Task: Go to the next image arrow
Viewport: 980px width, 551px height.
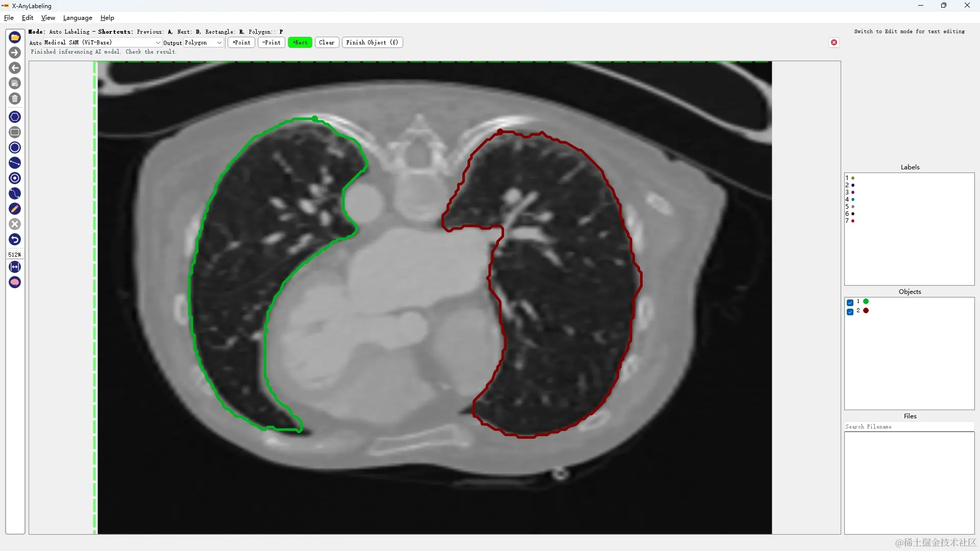Action: click(x=15, y=53)
